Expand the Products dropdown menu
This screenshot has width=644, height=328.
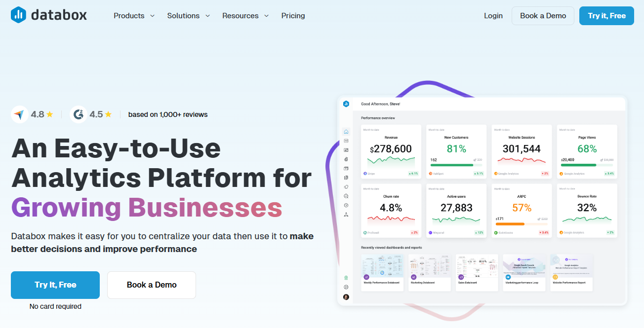pyautogui.click(x=134, y=16)
